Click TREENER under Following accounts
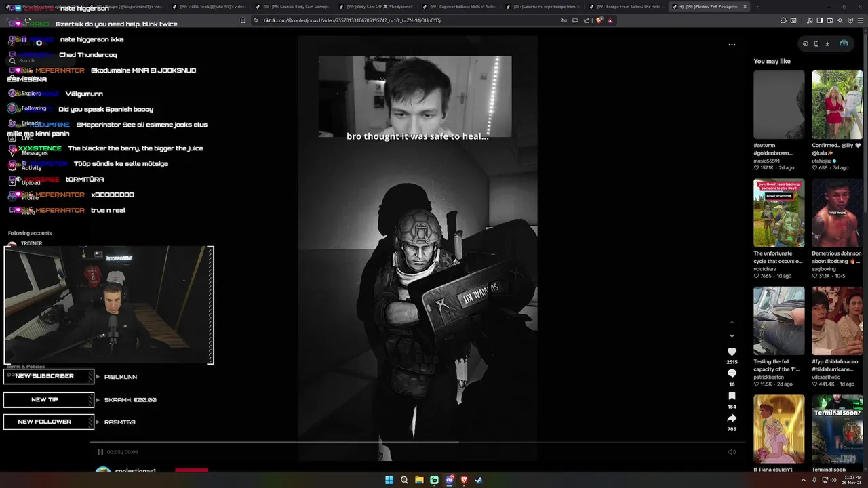The width and height of the screenshot is (868, 488). [31, 243]
